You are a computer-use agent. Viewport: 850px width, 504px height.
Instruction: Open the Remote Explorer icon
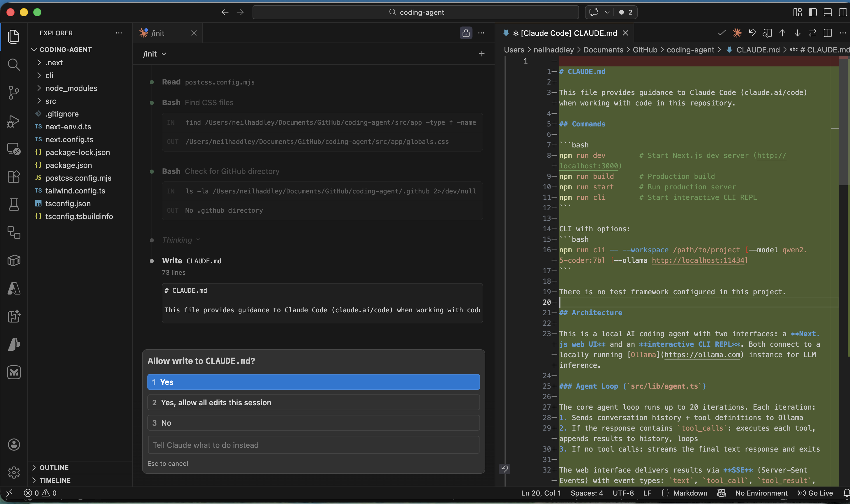pos(14,148)
